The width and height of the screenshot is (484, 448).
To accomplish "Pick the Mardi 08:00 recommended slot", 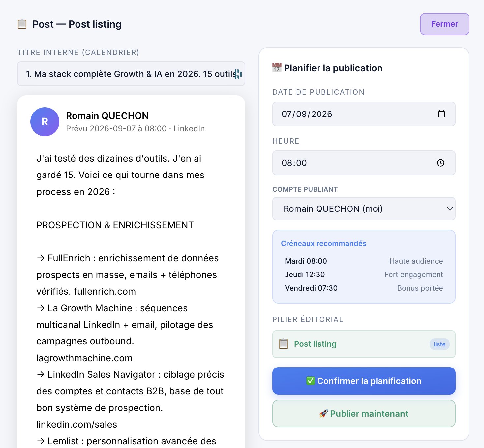I will pyautogui.click(x=364, y=261).
